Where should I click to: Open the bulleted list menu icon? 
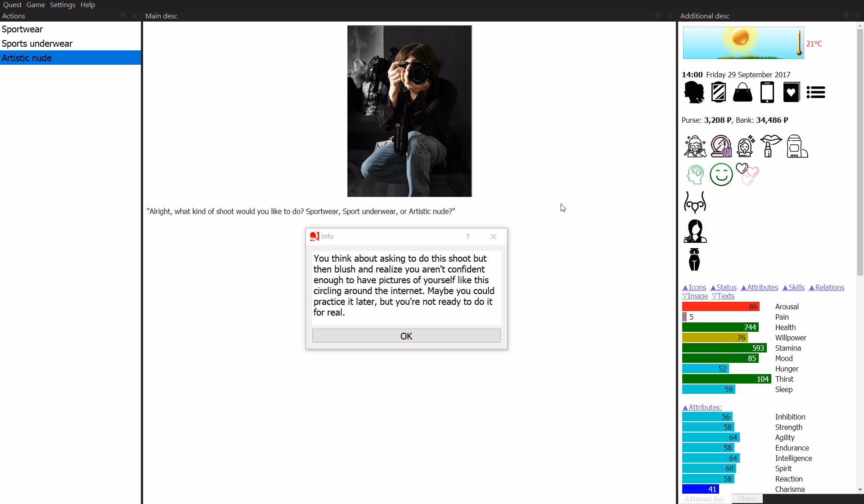(815, 93)
